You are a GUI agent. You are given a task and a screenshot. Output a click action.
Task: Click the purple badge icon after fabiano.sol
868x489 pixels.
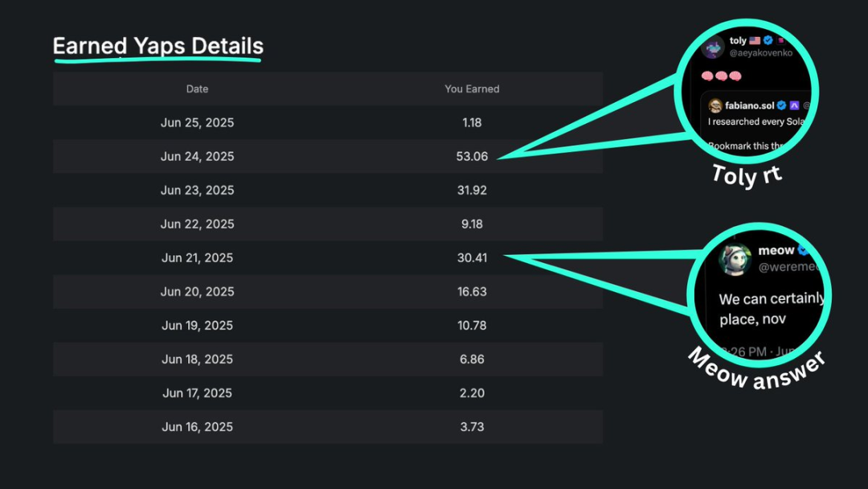(x=794, y=105)
